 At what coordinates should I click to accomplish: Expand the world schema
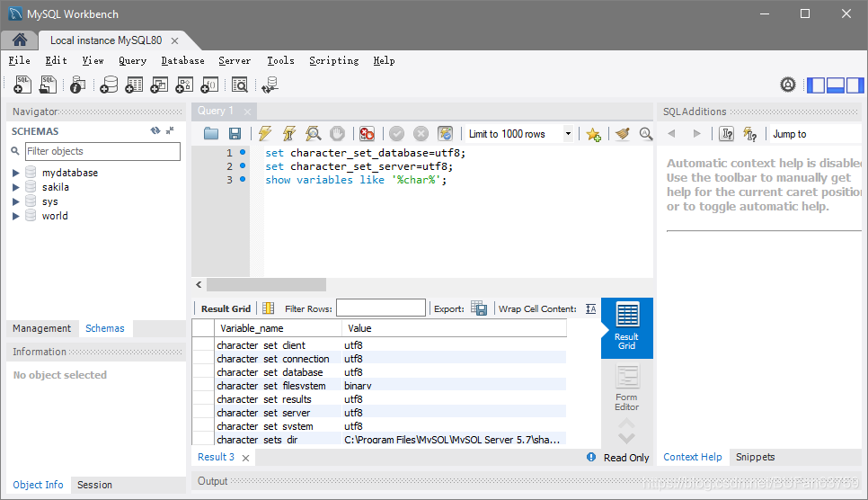(x=16, y=216)
